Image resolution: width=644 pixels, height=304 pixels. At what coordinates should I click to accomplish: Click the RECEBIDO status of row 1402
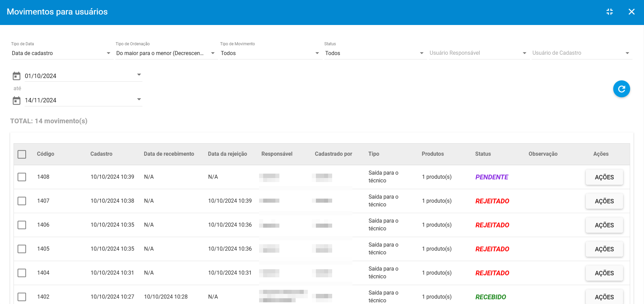(491, 297)
